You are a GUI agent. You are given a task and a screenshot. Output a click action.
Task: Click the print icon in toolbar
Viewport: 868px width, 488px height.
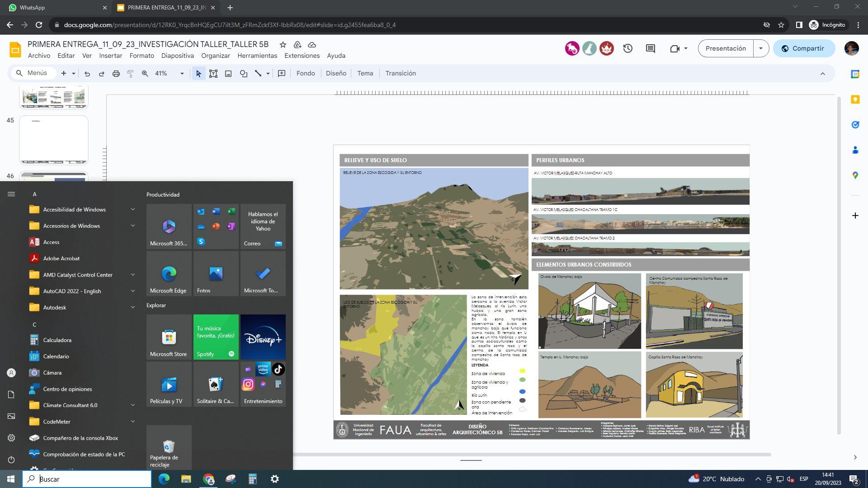pyautogui.click(x=116, y=73)
